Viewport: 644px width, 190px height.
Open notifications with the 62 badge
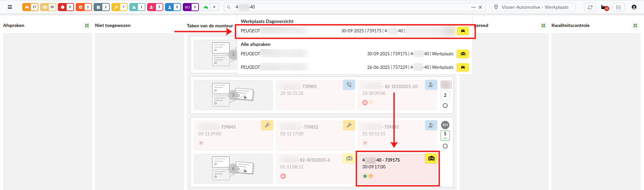point(605,7)
